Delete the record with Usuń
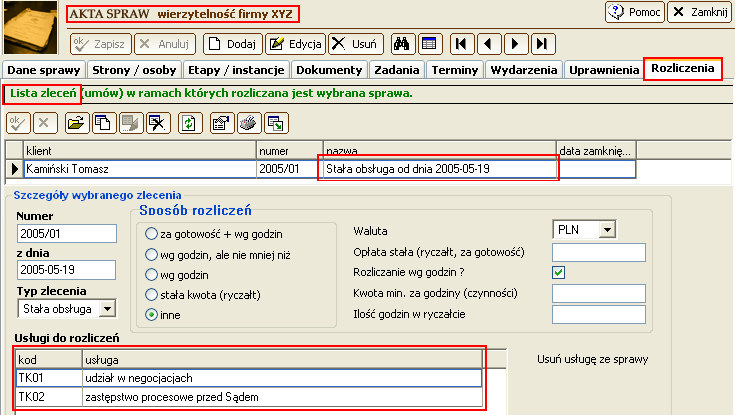This screenshot has width=735, height=415. [356, 44]
